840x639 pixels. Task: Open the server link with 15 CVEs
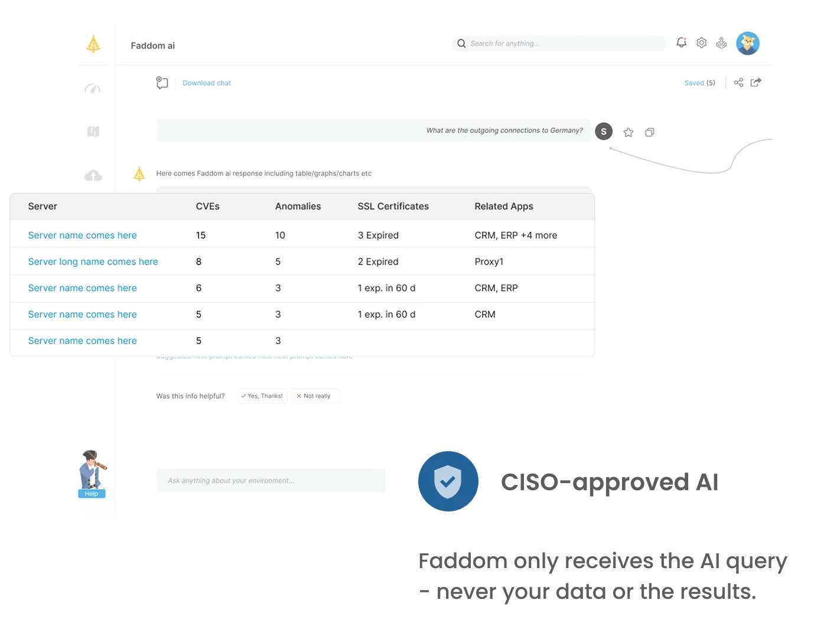pyautogui.click(x=82, y=235)
